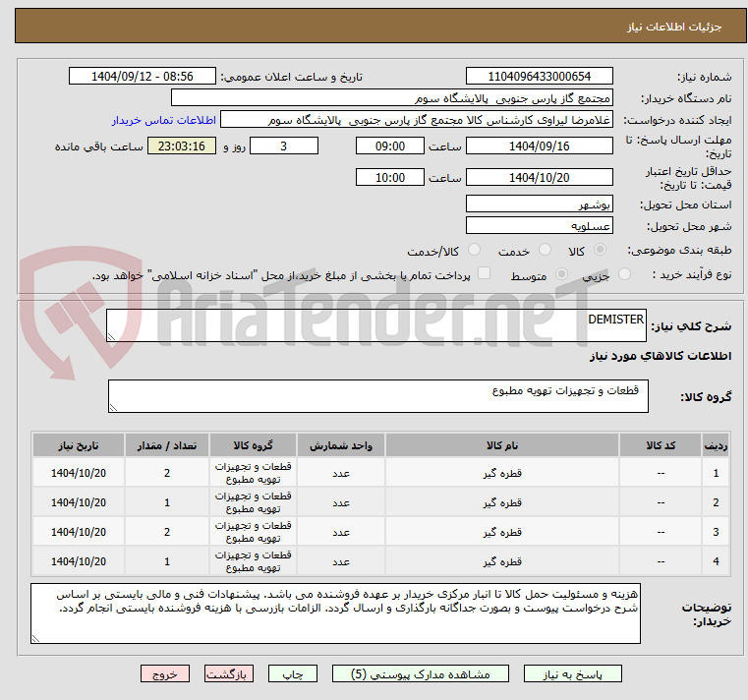The width and height of the screenshot is (748, 700).
Task: Select the کالا radio button
Action: [601, 250]
